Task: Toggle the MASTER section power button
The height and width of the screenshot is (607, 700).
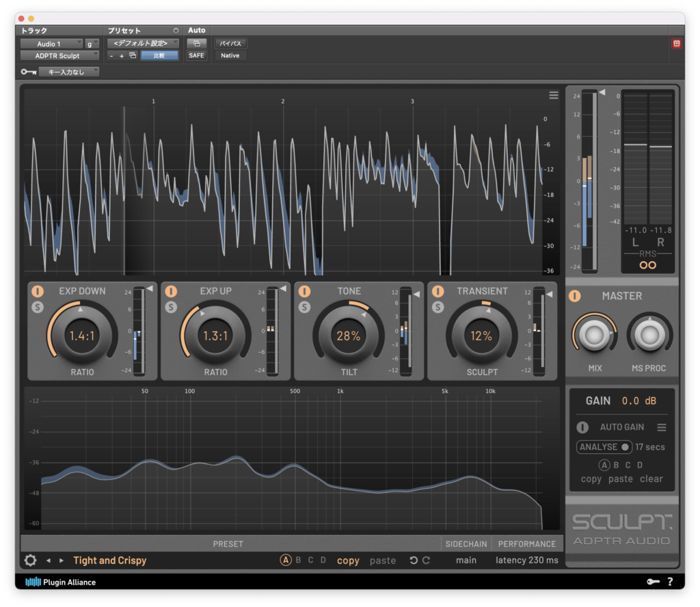Action: pos(574,296)
